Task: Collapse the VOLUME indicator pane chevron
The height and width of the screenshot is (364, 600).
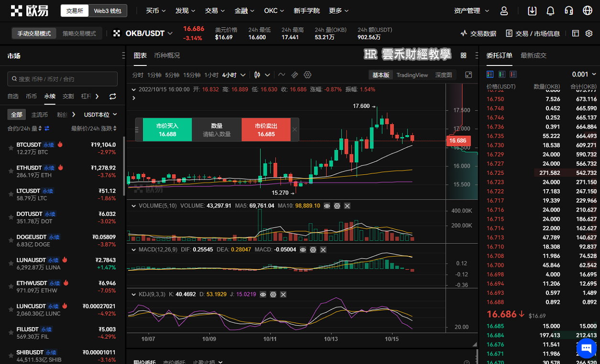Action: click(133, 205)
